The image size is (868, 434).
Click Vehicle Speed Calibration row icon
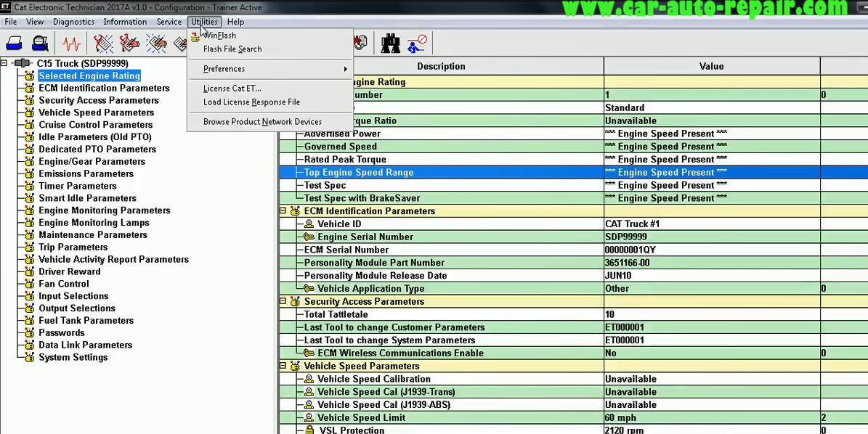coord(309,380)
